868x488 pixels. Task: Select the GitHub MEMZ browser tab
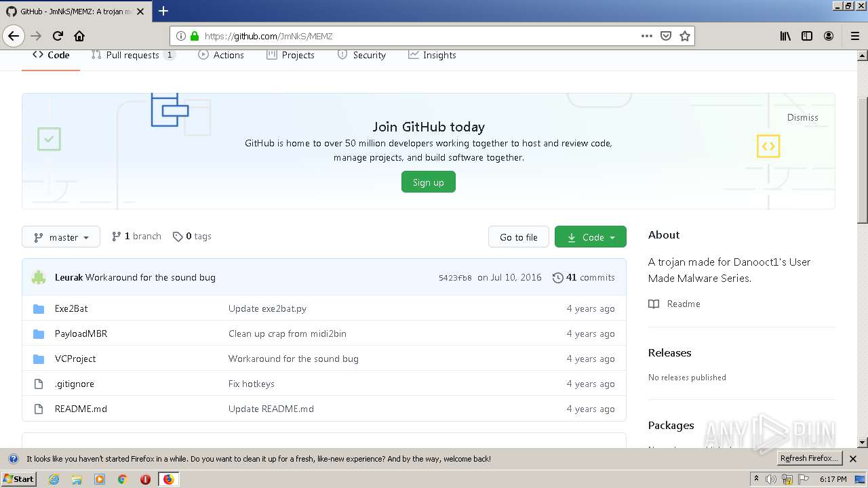pos(75,11)
